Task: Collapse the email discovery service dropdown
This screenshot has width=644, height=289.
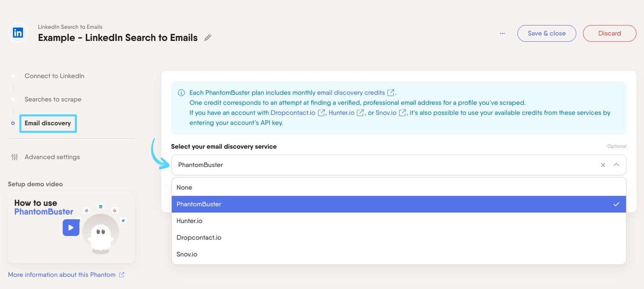Action: point(616,165)
